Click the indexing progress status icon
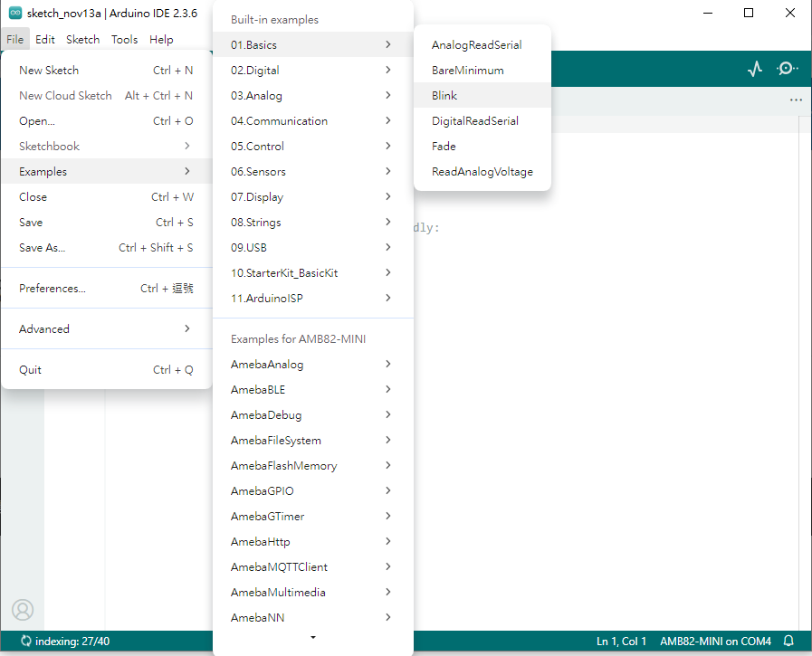The image size is (812, 656). (25, 642)
